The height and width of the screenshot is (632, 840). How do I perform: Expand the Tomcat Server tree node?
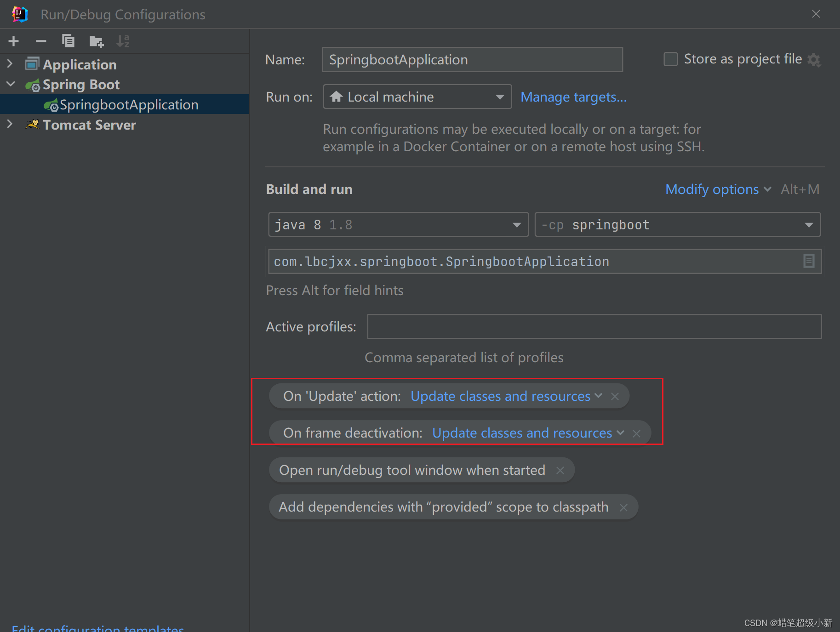point(10,124)
